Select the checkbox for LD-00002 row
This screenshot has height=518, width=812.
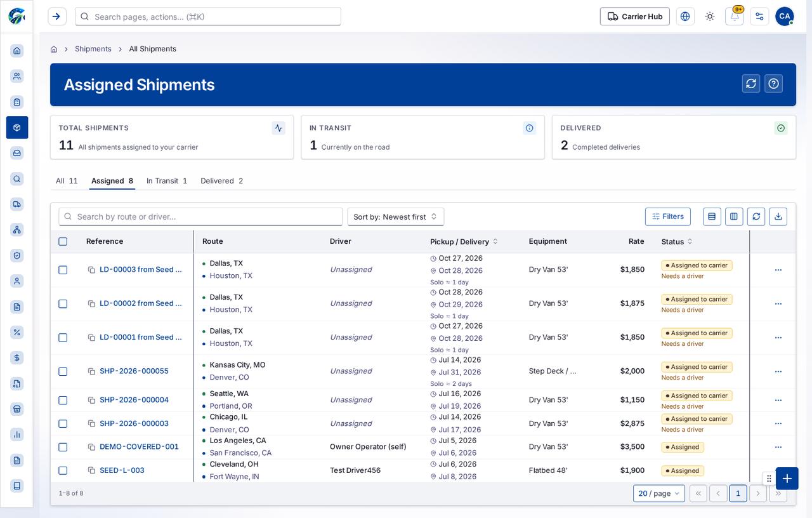tap(63, 303)
